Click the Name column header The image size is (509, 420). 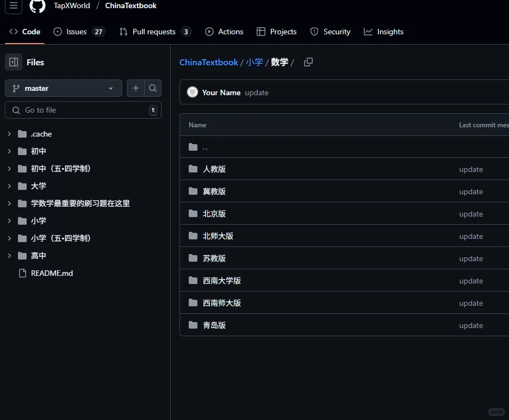tap(197, 125)
